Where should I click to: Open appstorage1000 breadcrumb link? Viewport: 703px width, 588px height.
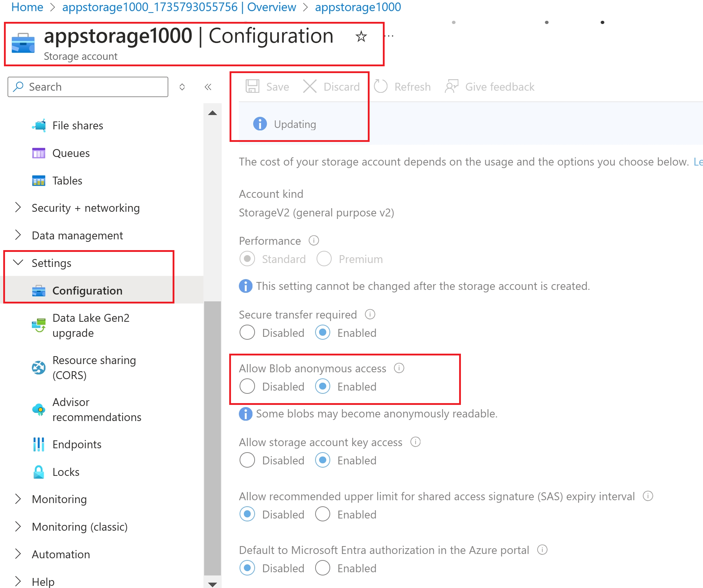358,7
